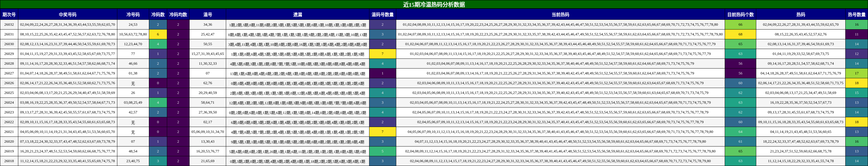Select period number 26022
The height and width of the screenshot is (166, 868).
[x=9, y=122]
